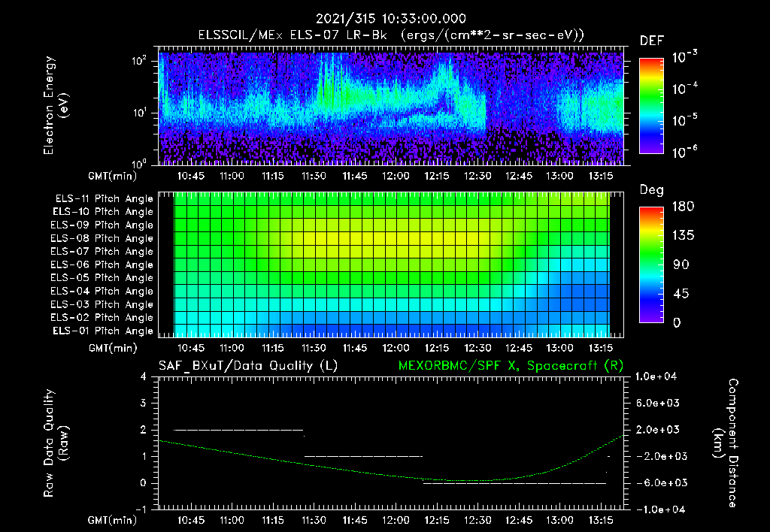Click the 11:15 time tick under the bottom panel

[272, 520]
